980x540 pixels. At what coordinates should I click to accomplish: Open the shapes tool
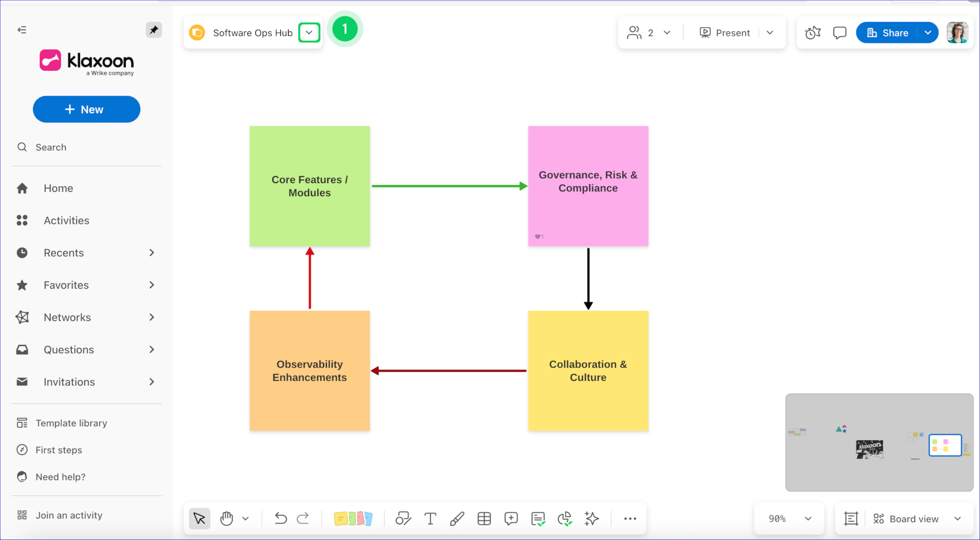pos(403,519)
